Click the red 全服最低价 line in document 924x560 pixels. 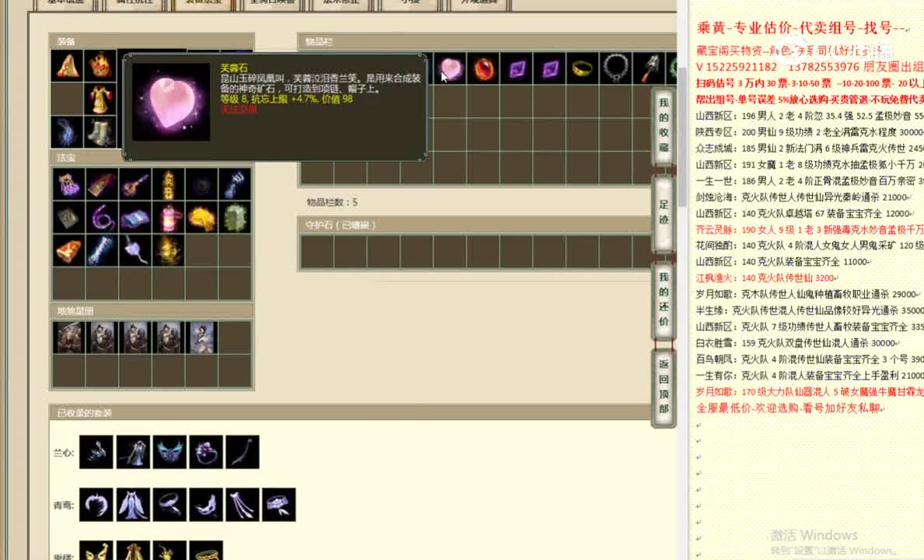pos(789,408)
